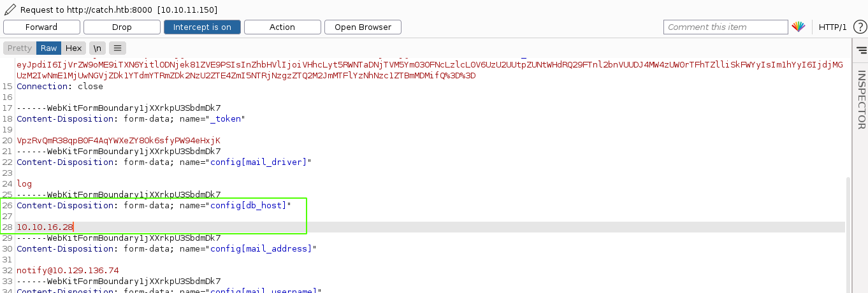The image size is (868, 293).
Task: Drop the intercepted request
Action: (x=122, y=27)
